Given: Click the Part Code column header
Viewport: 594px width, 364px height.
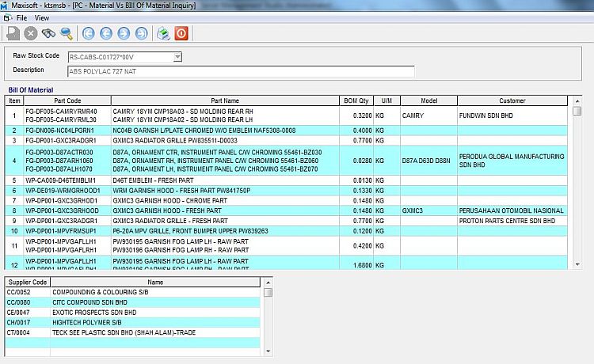Looking at the screenshot, I should 67,100.
